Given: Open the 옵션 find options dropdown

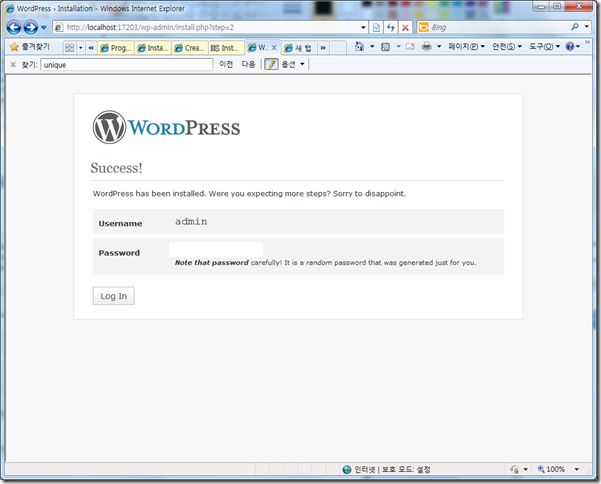Looking at the screenshot, I should click(x=293, y=64).
